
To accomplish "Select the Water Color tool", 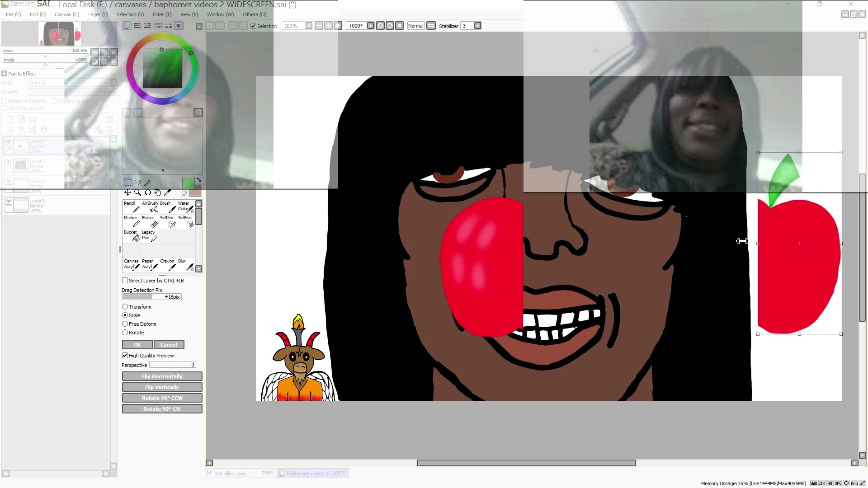I will click(x=186, y=206).
